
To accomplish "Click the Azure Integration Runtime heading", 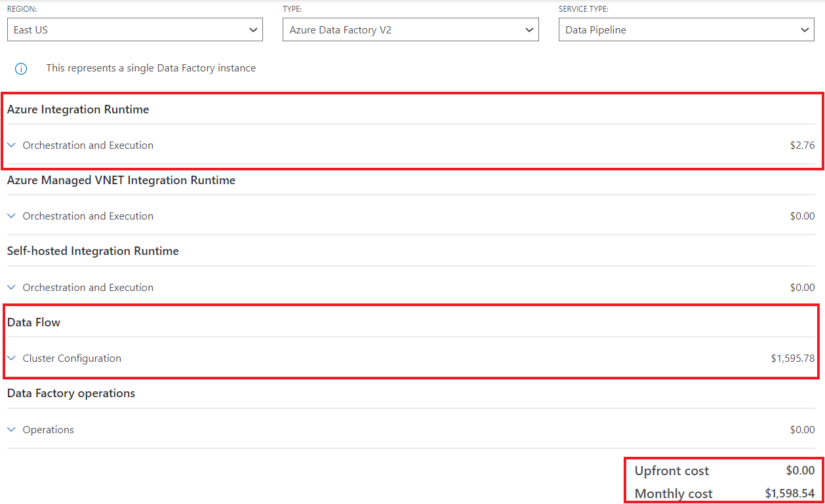I will pyautogui.click(x=78, y=109).
